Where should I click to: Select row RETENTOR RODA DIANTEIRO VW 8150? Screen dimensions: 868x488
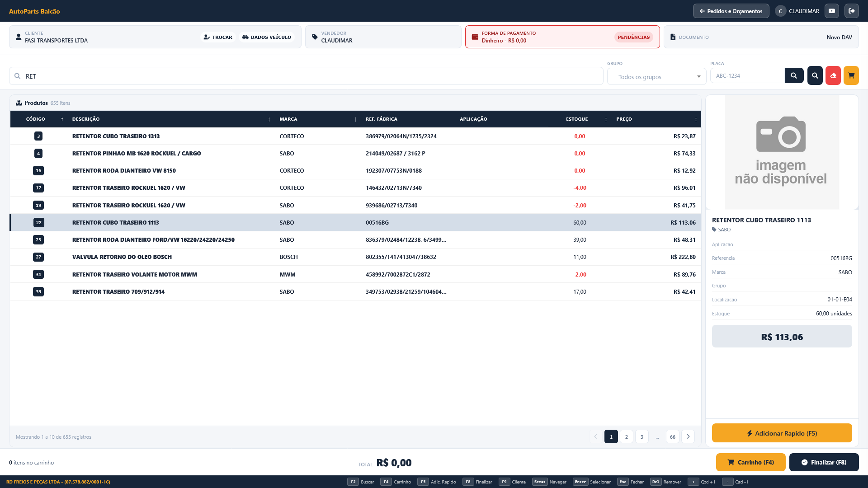click(x=355, y=170)
